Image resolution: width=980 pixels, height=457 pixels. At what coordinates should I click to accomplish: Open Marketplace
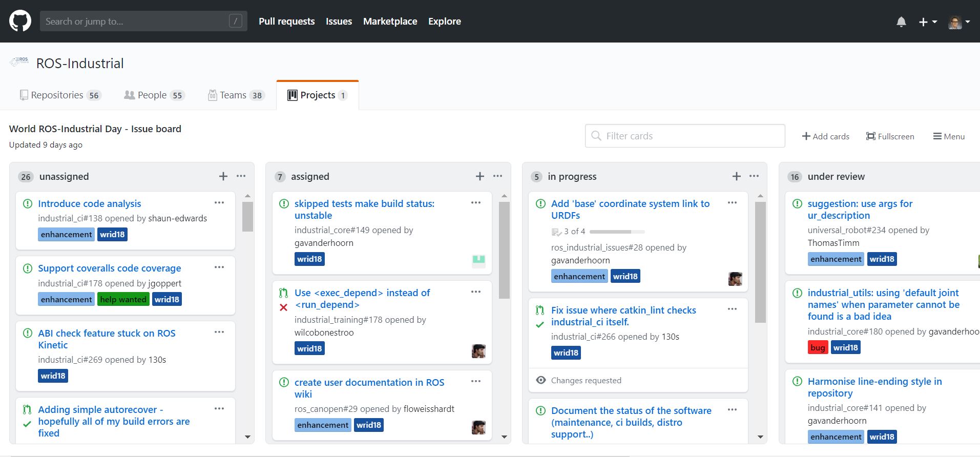[390, 21]
